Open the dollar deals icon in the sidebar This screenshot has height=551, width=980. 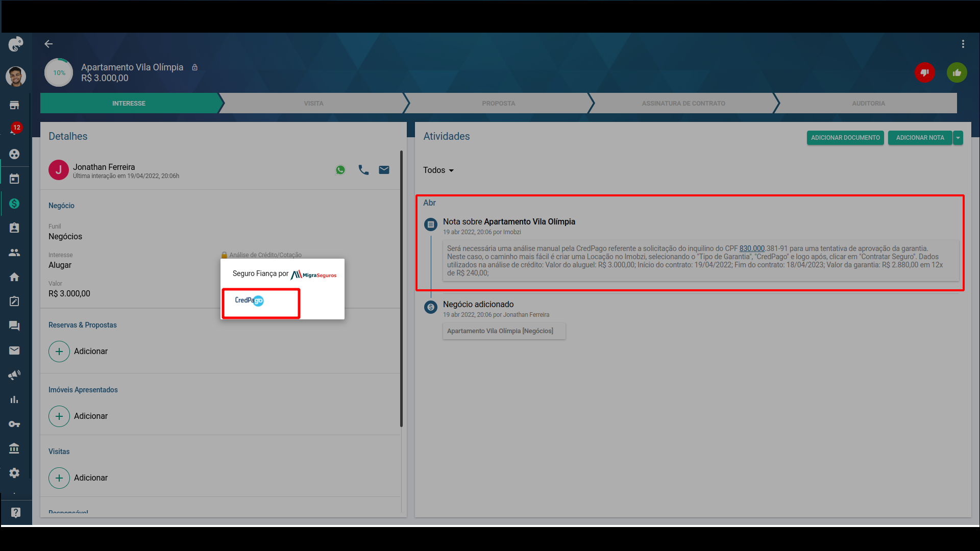14,204
